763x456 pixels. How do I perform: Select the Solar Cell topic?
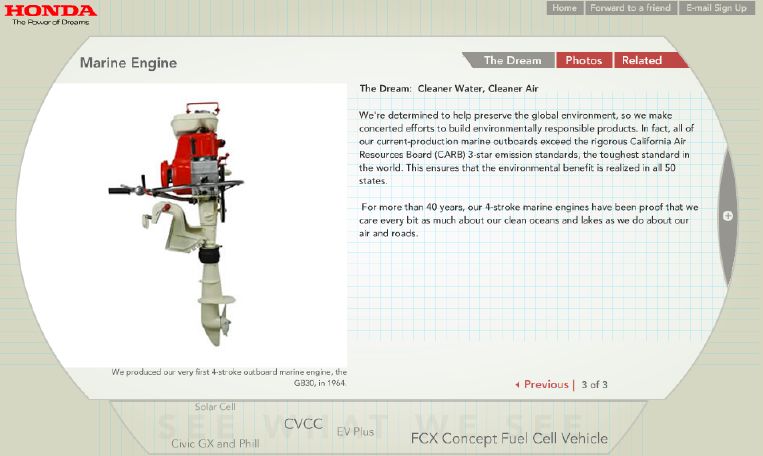point(215,407)
